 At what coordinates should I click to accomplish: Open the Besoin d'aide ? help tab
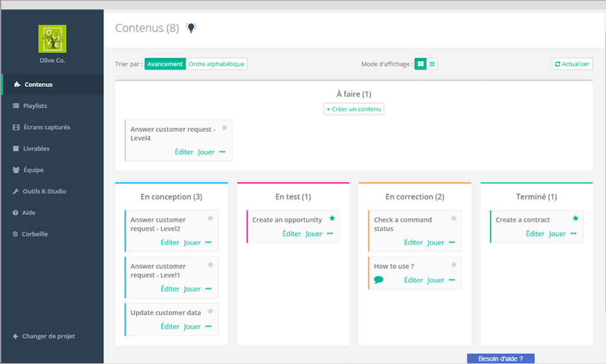click(500, 359)
